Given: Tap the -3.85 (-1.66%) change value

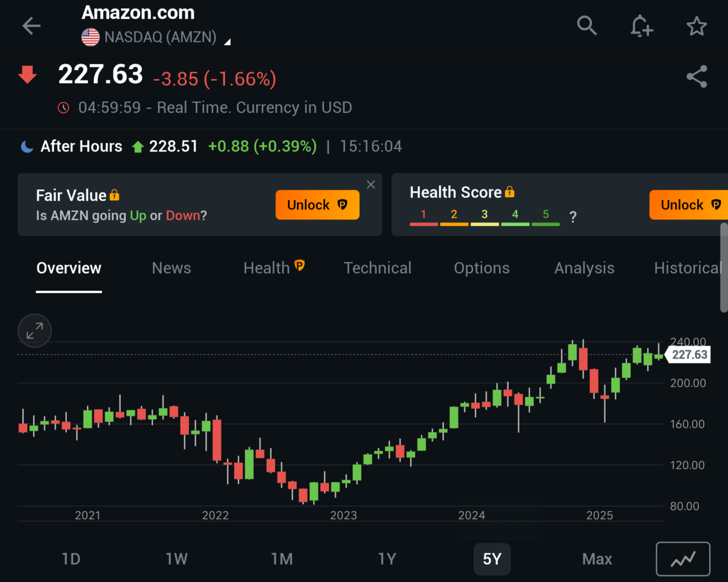Looking at the screenshot, I should tap(215, 79).
